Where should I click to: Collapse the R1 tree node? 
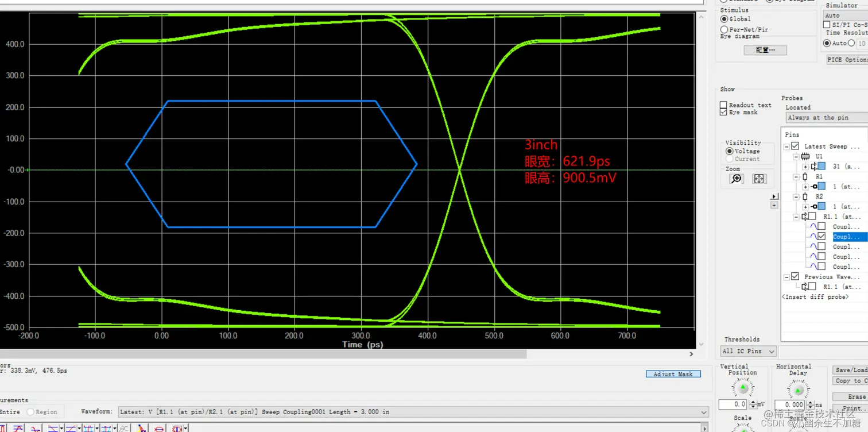coord(796,176)
